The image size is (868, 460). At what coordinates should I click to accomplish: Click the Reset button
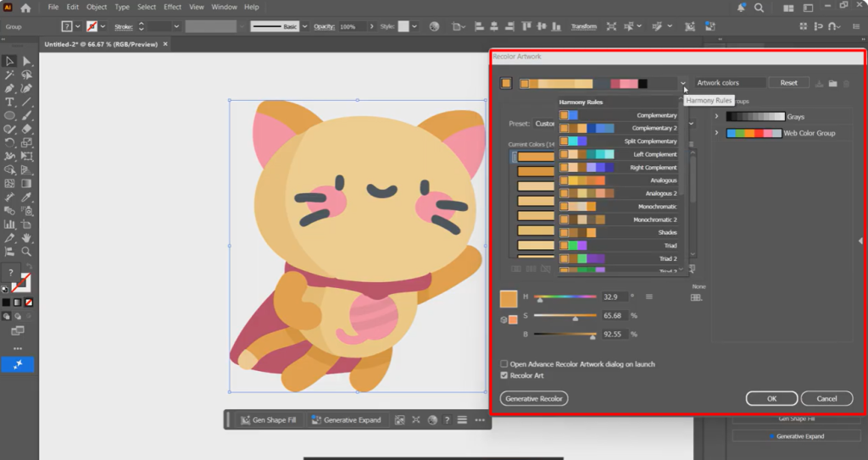pyautogui.click(x=789, y=83)
